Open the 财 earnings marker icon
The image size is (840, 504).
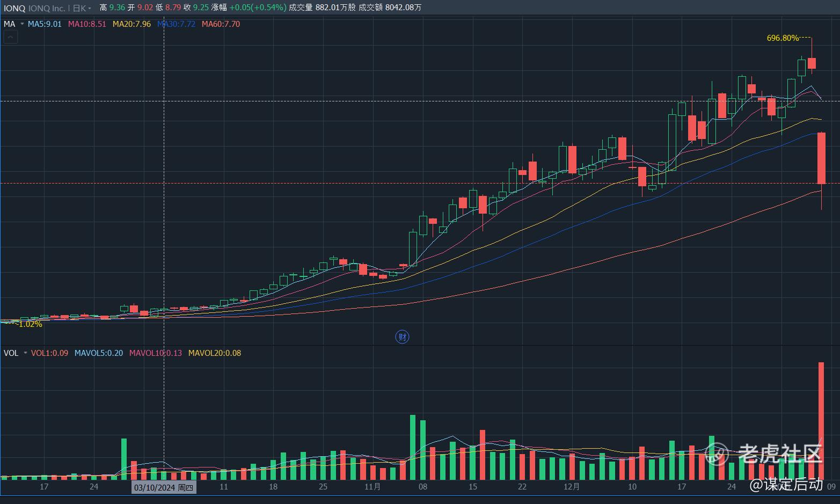pos(402,337)
